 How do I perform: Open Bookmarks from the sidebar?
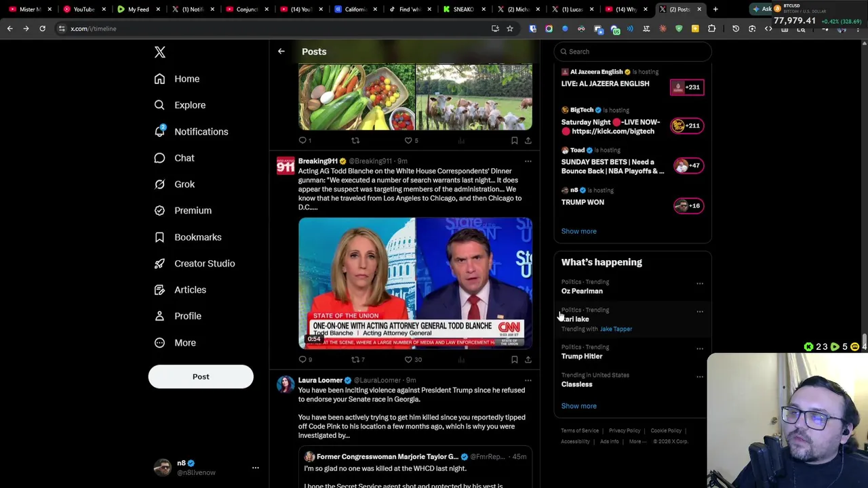(188, 237)
